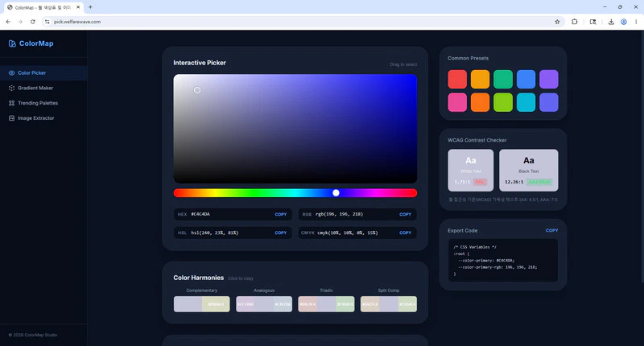
Task: Open the Chrome three-dot menu
Action: [x=636, y=22]
